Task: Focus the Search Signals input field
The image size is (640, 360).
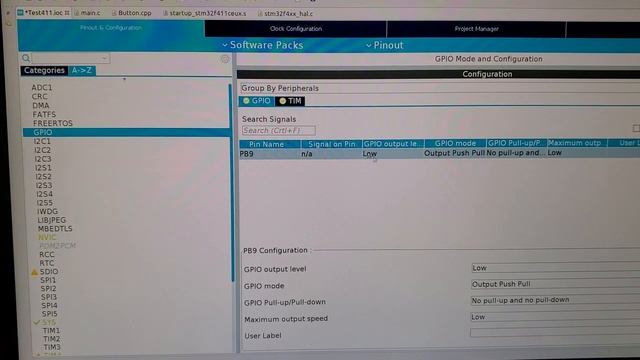Action: [x=278, y=131]
